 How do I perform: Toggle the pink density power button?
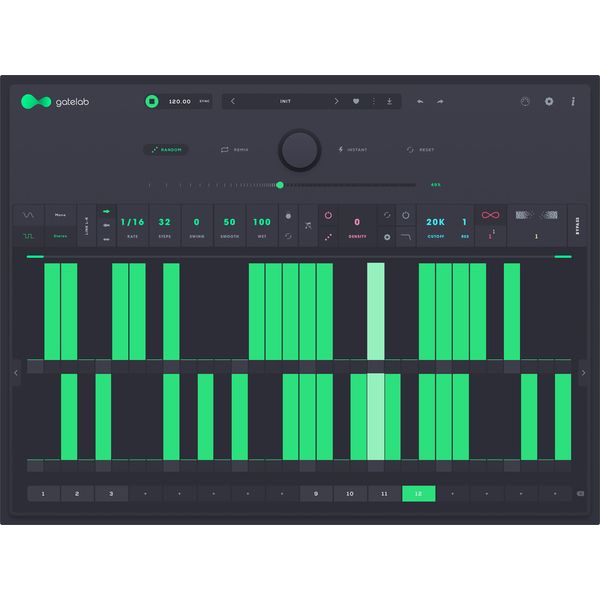pos(328,215)
